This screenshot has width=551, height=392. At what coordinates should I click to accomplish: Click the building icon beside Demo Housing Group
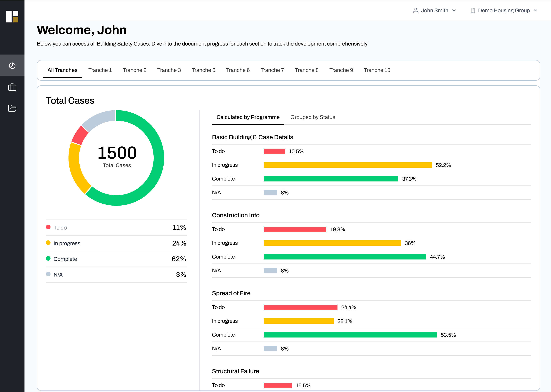[473, 10]
